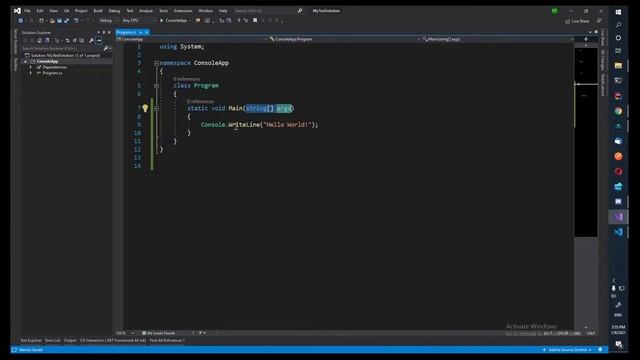This screenshot has width=640, height=360.
Task: Open the Test menu
Action: [x=129, y=11]
